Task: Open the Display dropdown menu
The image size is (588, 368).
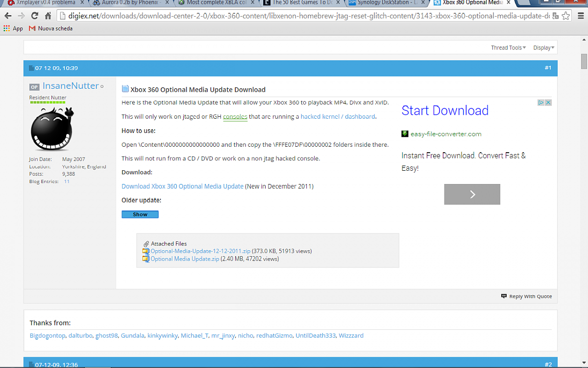Action: [x=543, y=48]
